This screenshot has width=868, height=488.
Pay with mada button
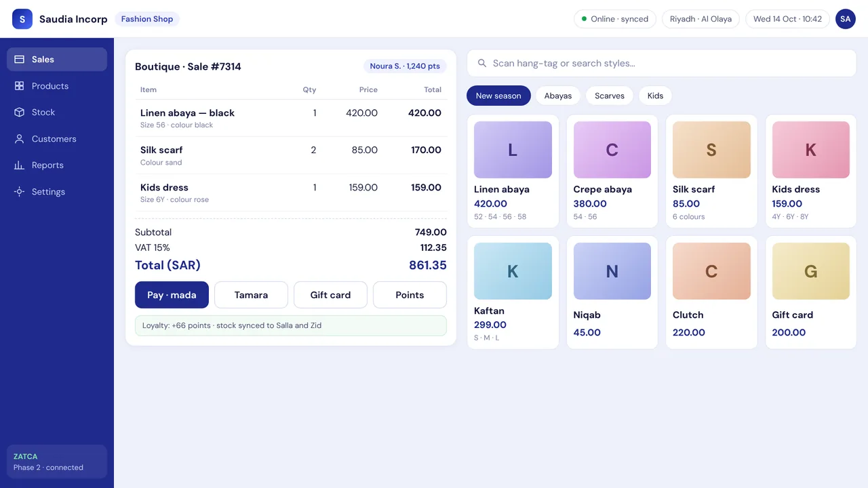(x=172, y=295)
